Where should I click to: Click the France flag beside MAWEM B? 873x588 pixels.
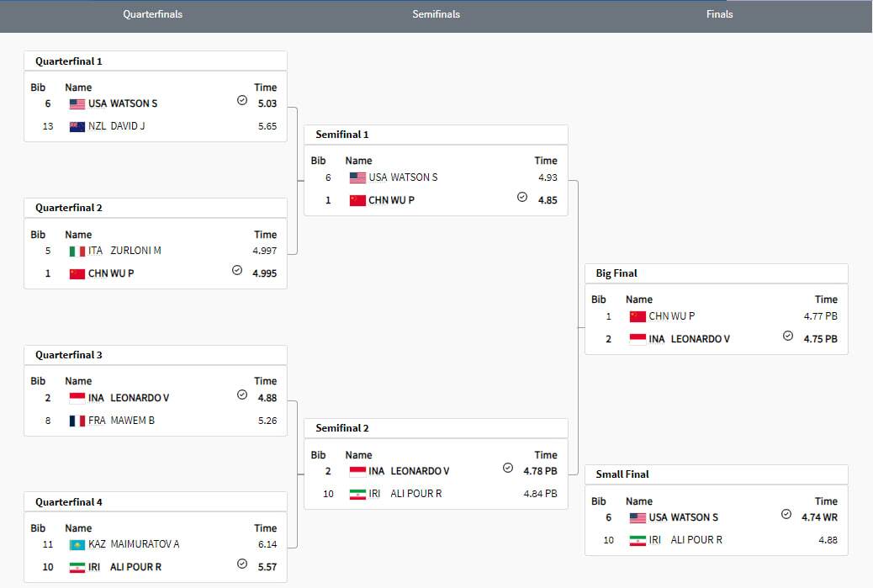[x=77, y=421]
